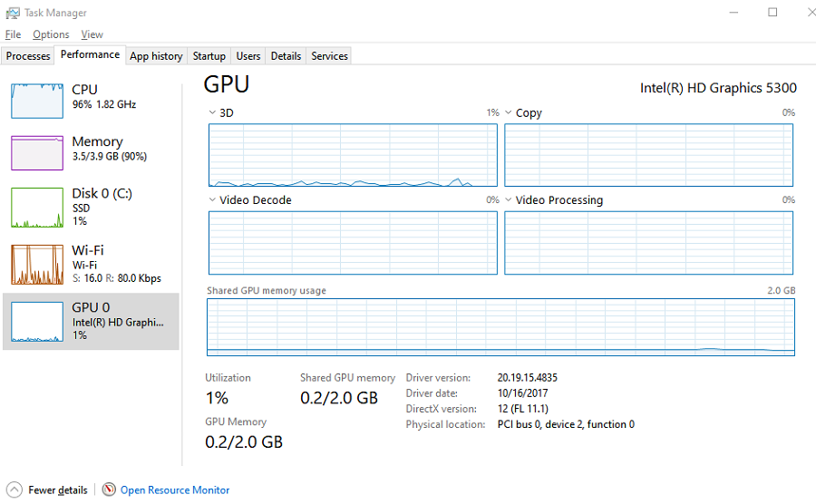Image resolution: width=816 pixels, height=504 pixels.
Task: Open the File menu
Action: click(x=13, y=34)
